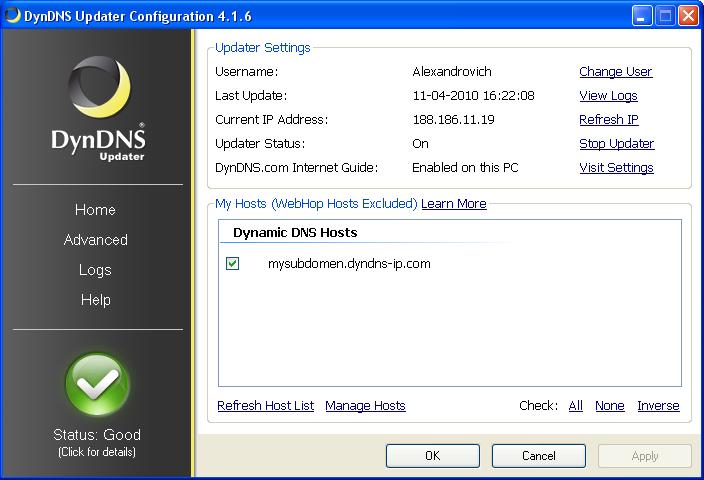
Task: Open the View Logs link
Action: (x=608, y=96)
